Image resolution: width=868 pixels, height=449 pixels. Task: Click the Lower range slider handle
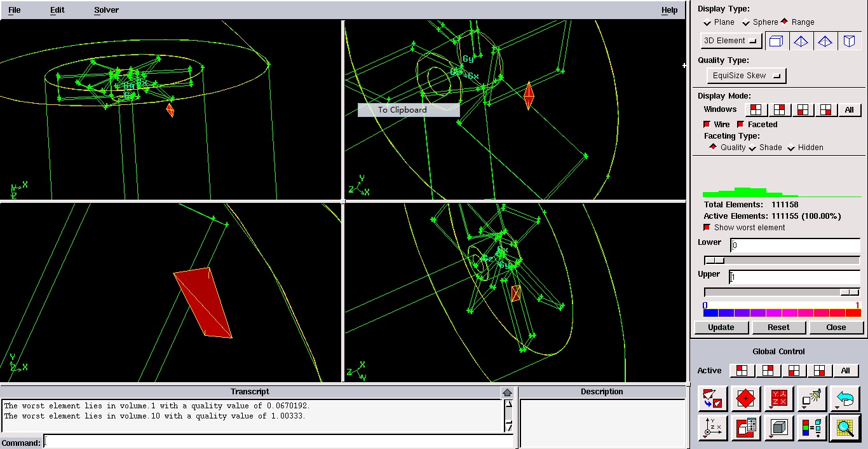[x=714, y=260]
